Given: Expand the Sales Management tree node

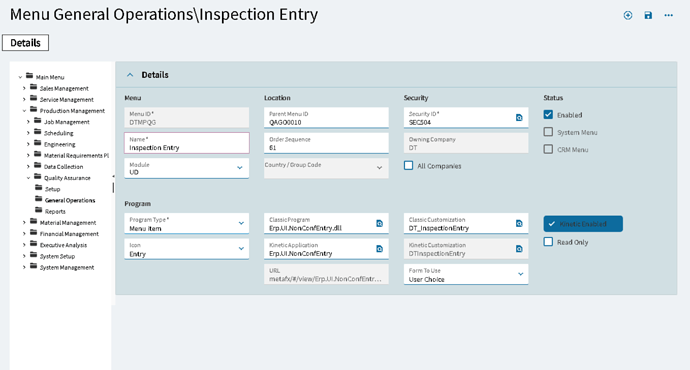Looking at the screenshot, I should (24, 88).
